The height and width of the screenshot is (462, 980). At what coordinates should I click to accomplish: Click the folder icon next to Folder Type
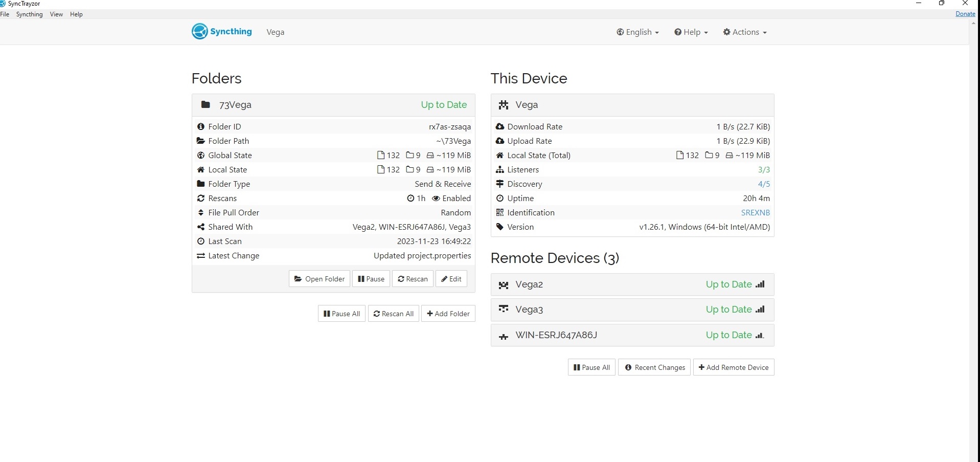[201, 184]
